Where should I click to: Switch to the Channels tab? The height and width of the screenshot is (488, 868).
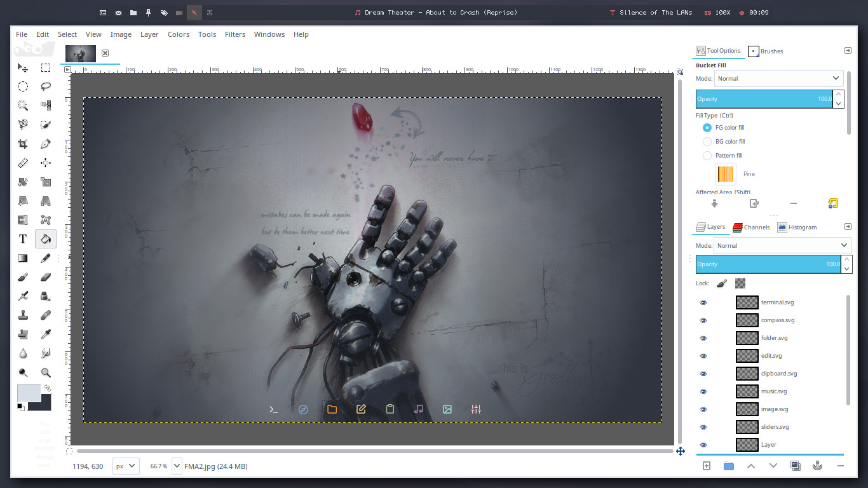pyautogui.click(x=751, y=227)
